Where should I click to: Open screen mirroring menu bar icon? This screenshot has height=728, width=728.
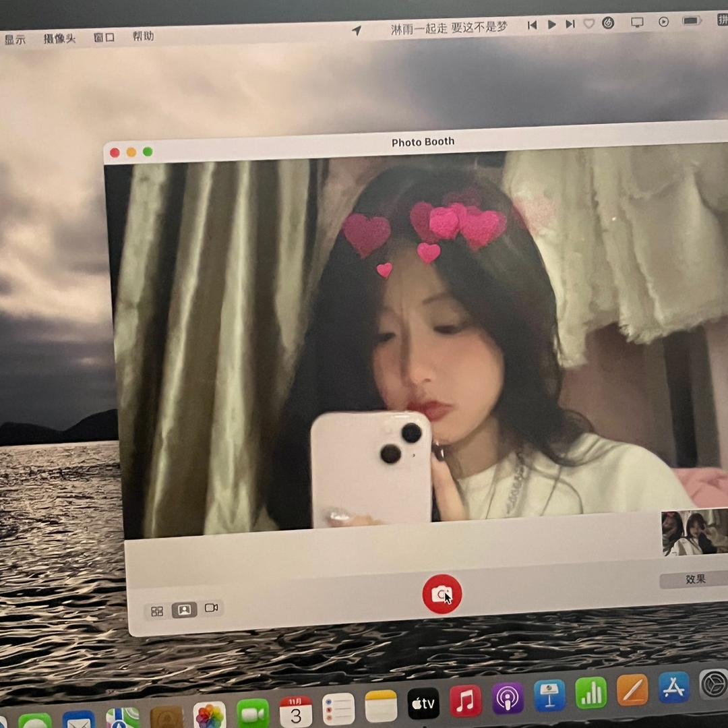pyautogui.click(x=637, y=22)
